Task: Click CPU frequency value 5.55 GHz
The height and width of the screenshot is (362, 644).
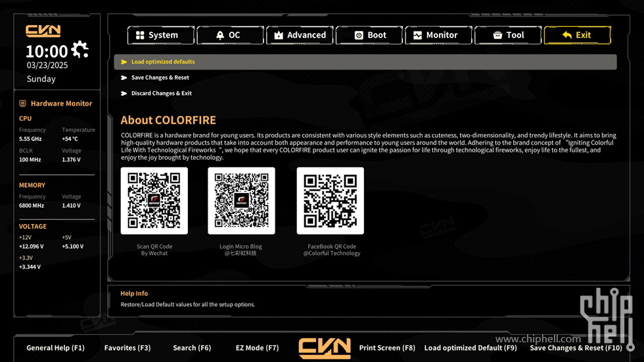Action: tap(30, 139)
